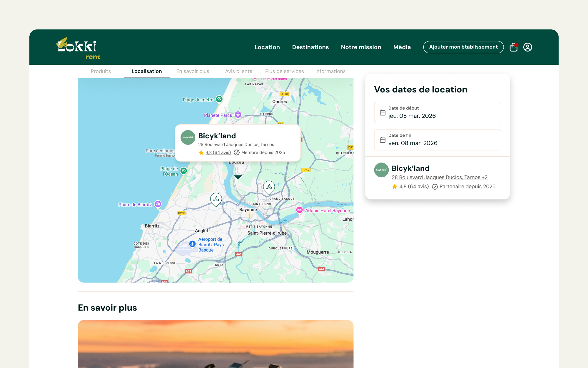
Task: Click the sunset image under En savoir plus
Action: 216,344
